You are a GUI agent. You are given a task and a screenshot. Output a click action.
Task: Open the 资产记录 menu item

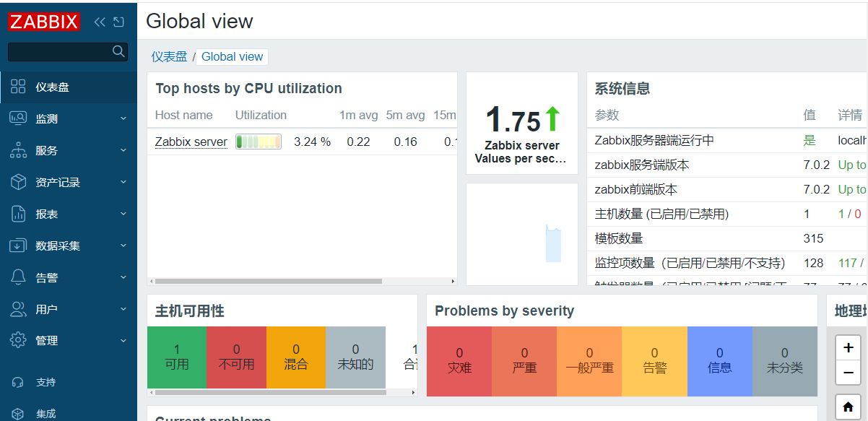pos(69,182)
